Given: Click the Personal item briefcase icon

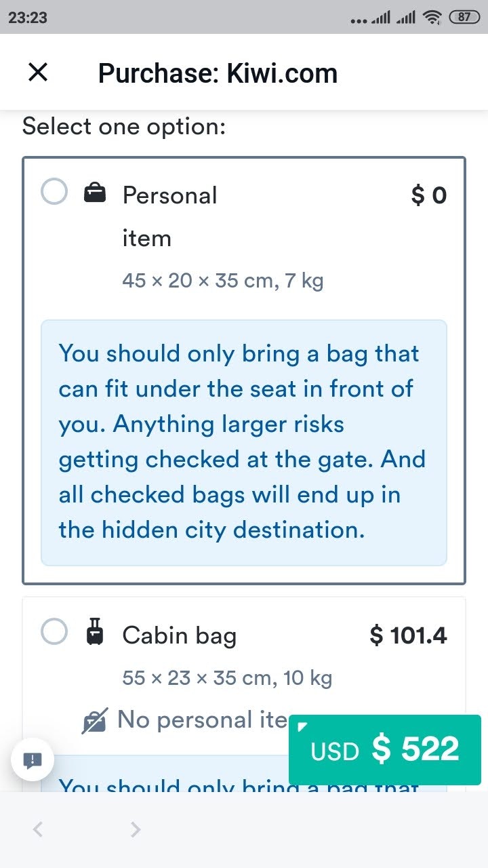Looking at the screenshot, I should [95, 192].
